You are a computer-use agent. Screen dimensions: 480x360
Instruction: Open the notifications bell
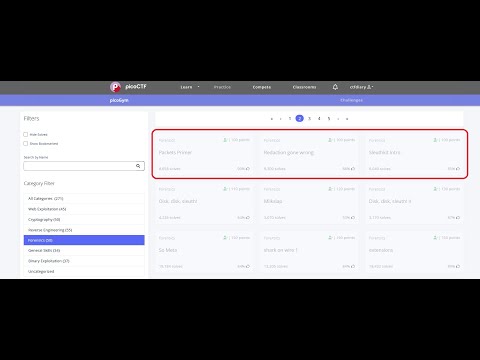335,87
